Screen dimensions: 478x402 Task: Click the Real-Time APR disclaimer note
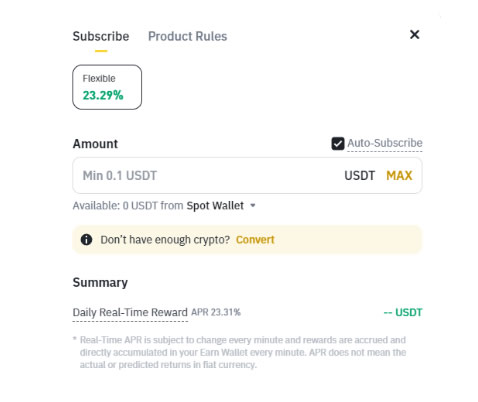[243, 352]
